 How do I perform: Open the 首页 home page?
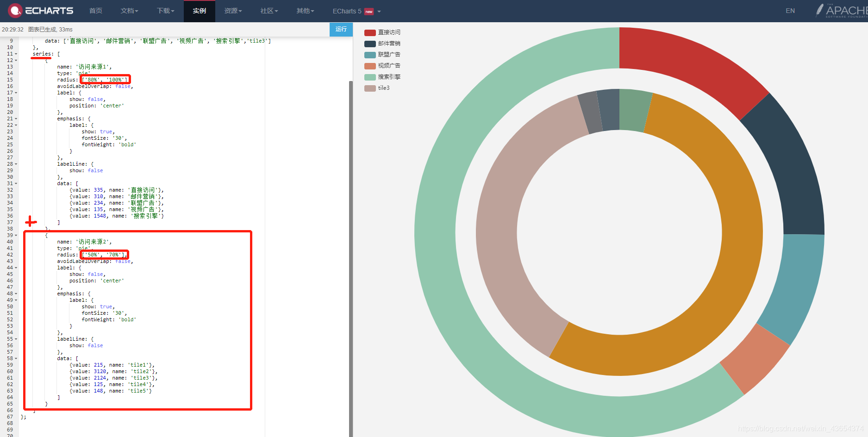[x=96, y=11]
